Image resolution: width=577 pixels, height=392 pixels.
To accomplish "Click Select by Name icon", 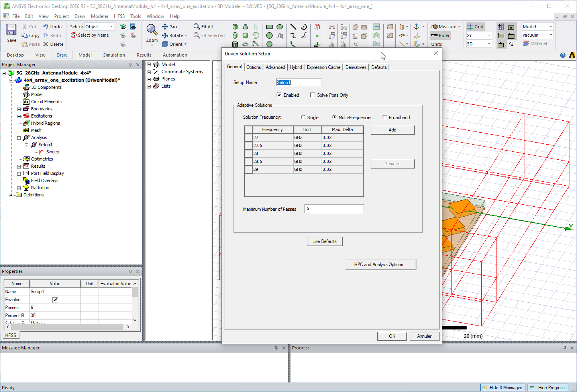I will coord(74,35).
